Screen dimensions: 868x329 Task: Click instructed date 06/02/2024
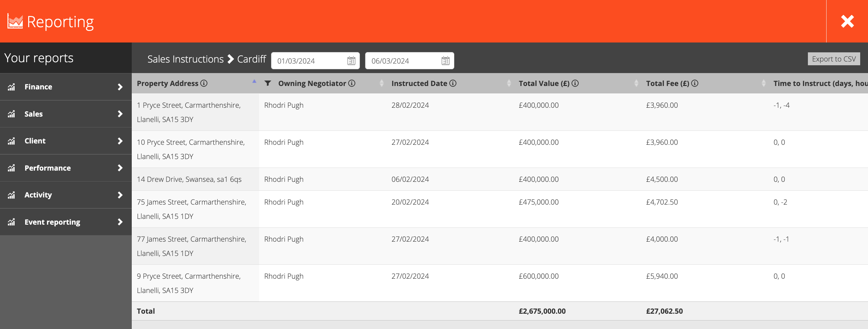410,179
